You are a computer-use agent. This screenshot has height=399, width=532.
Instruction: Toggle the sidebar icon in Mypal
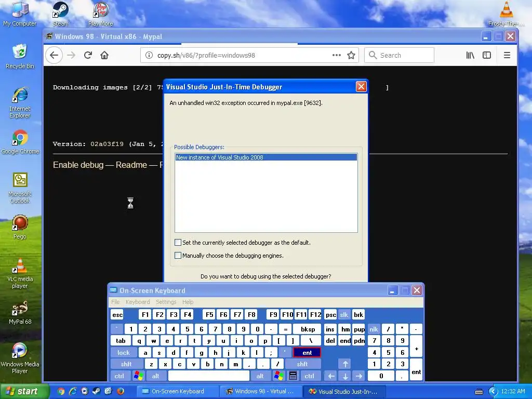pos(486,55)
